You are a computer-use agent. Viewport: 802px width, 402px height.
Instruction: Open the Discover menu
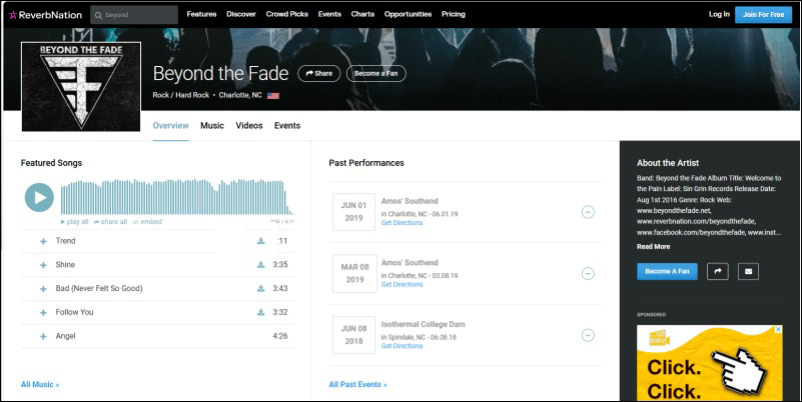point(241,14)
